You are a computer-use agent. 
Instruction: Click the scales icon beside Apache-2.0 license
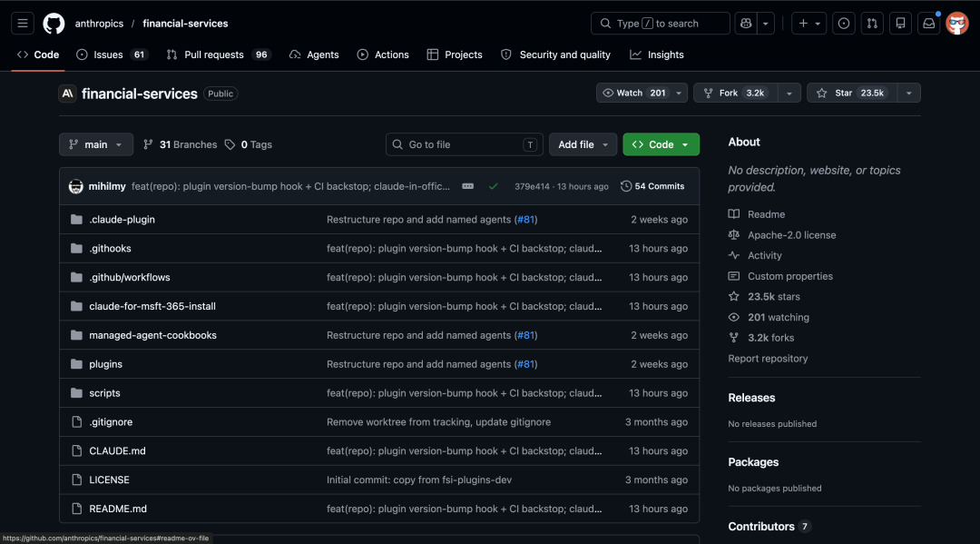point(734,235)
